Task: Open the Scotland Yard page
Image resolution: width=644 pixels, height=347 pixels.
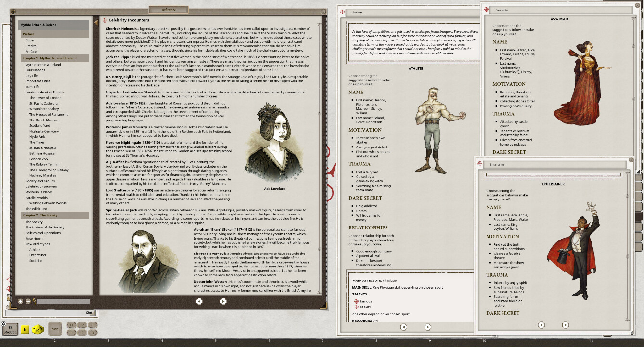Action: pos(39,125)
